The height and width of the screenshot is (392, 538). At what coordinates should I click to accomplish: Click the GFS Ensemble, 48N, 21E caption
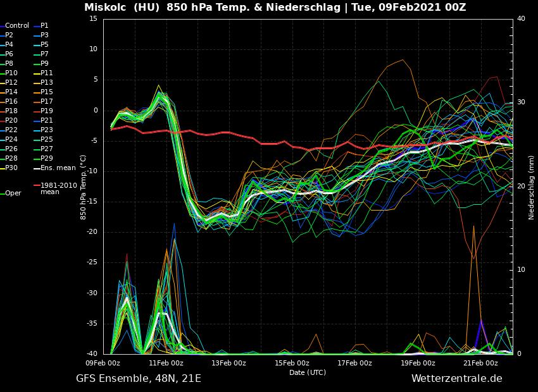click(x=139, y=379)
